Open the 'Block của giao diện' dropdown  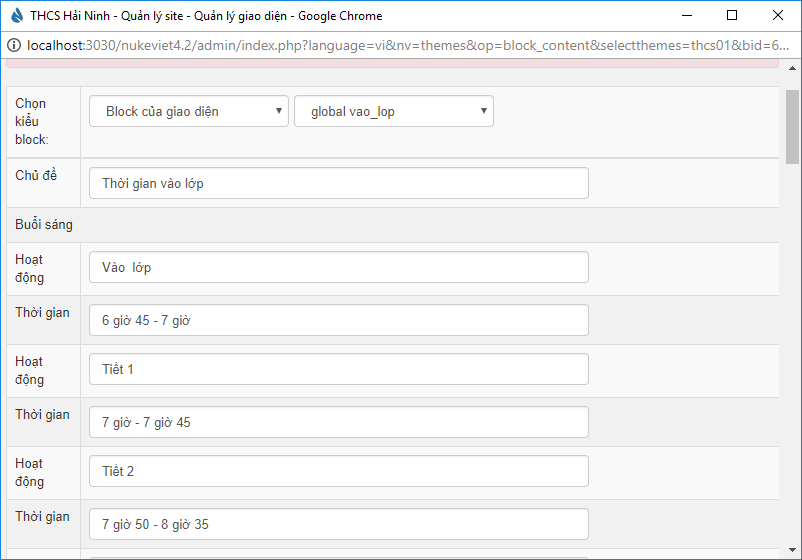[x=189, y=111]
